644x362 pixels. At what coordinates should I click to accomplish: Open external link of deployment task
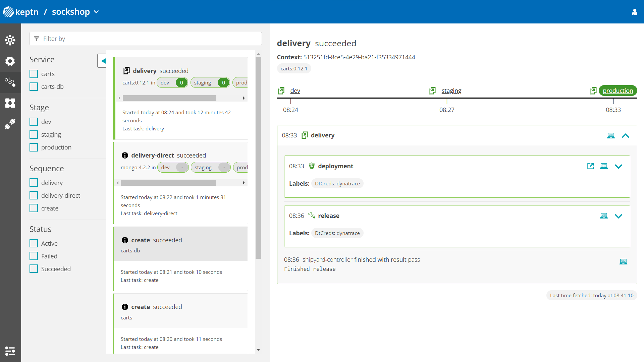point(590,166)
